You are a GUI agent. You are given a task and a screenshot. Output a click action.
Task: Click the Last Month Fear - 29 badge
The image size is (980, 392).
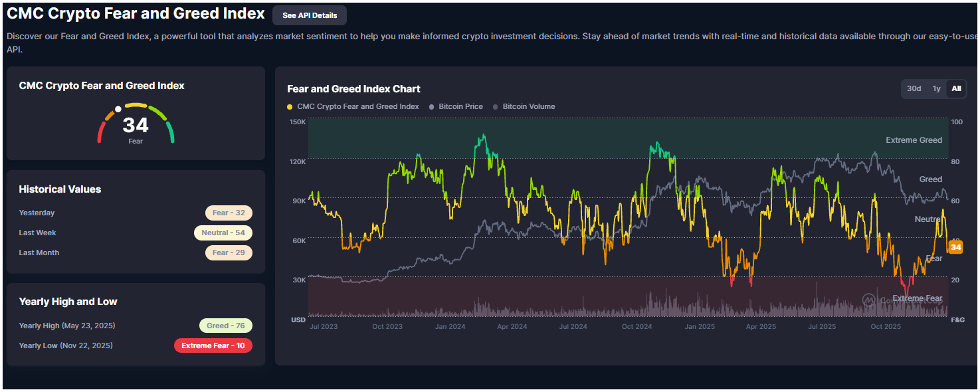pos(229,253)
